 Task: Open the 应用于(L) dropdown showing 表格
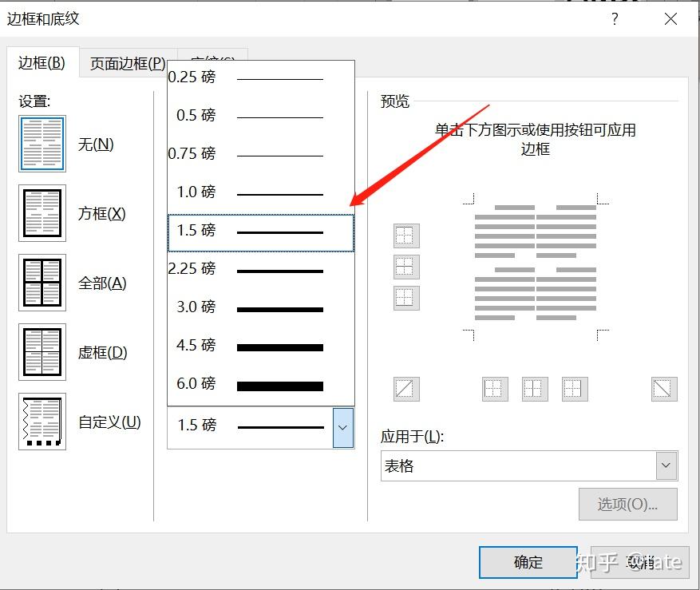529,465
